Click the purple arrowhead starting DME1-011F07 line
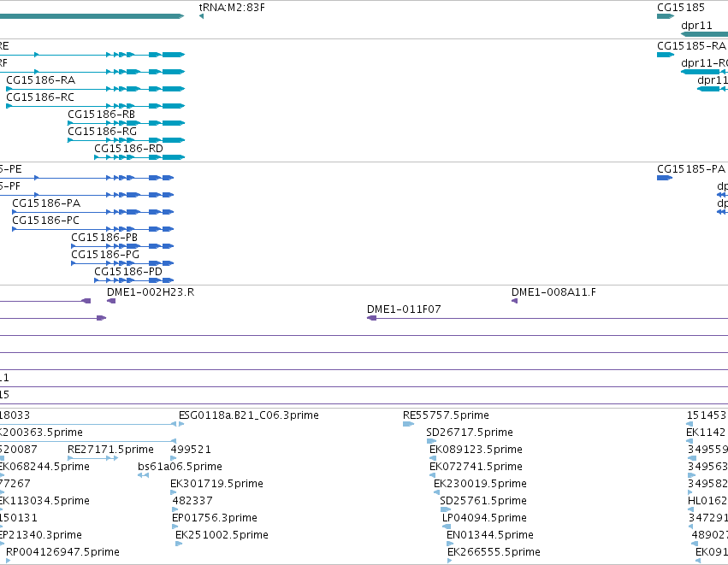Viewport: 728px width, 565px height. (371, 318)
